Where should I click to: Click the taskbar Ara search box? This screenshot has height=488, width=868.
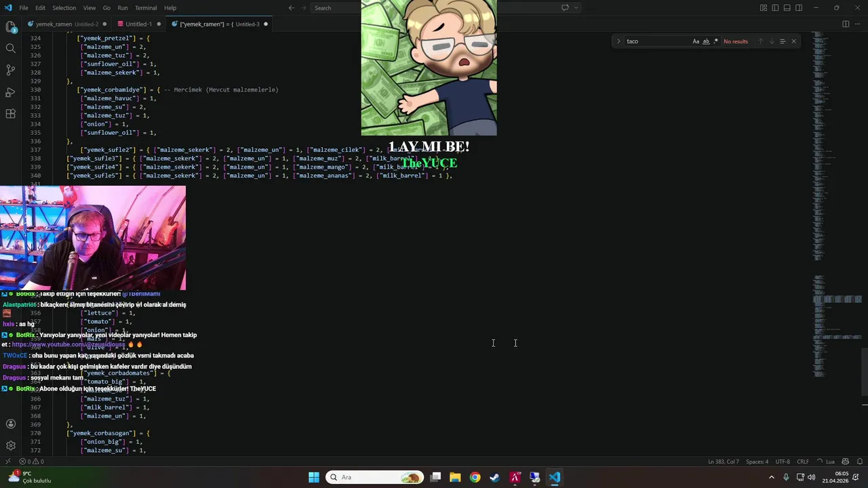point(374,477)
